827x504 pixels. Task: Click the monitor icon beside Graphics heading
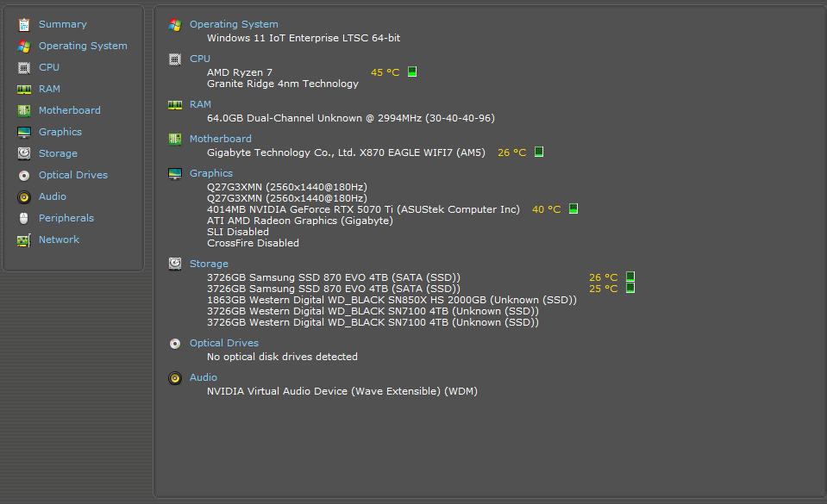pyautogui.click(x=175, y=173)
